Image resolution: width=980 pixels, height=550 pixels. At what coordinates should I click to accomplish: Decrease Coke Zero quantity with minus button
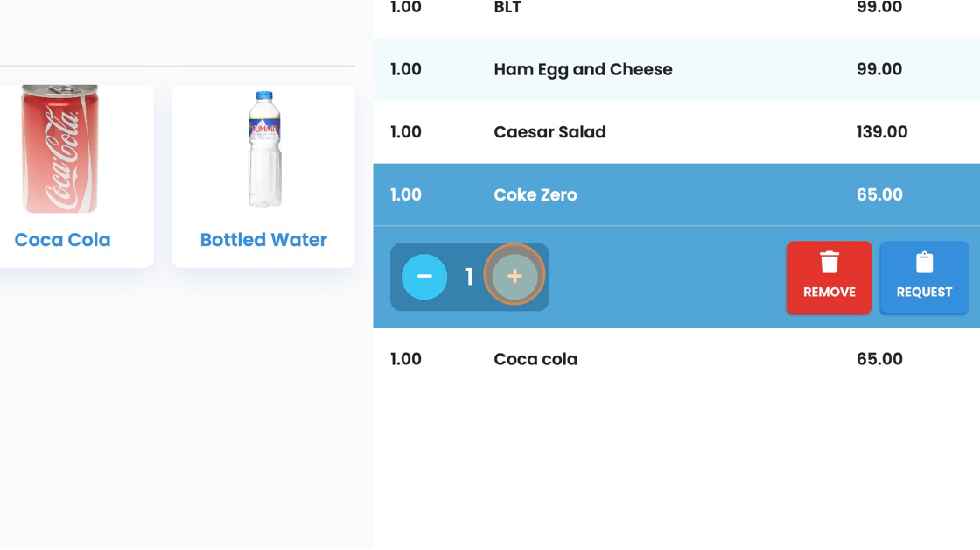click(x=424, y=276)
